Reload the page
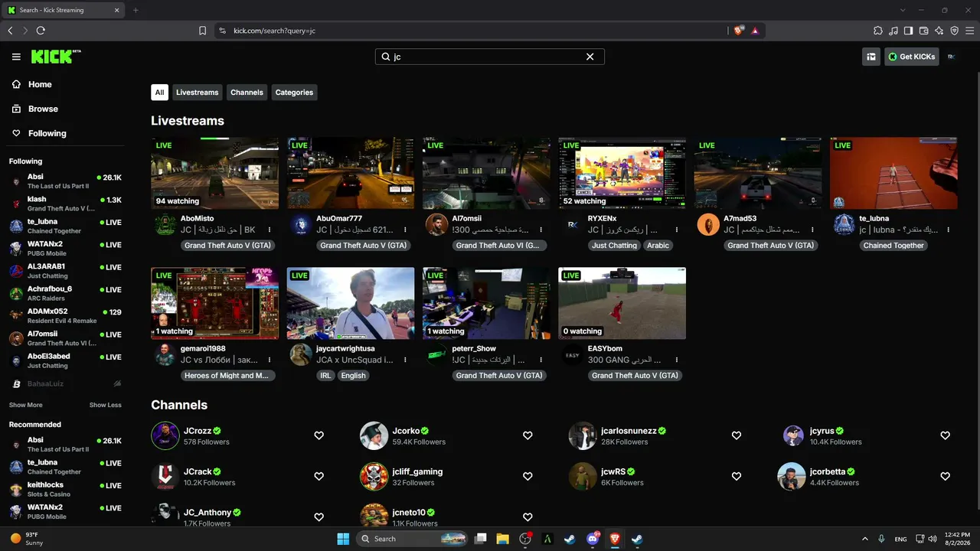The width and height of the screenshot is (980, 551). tap(41, 31)
